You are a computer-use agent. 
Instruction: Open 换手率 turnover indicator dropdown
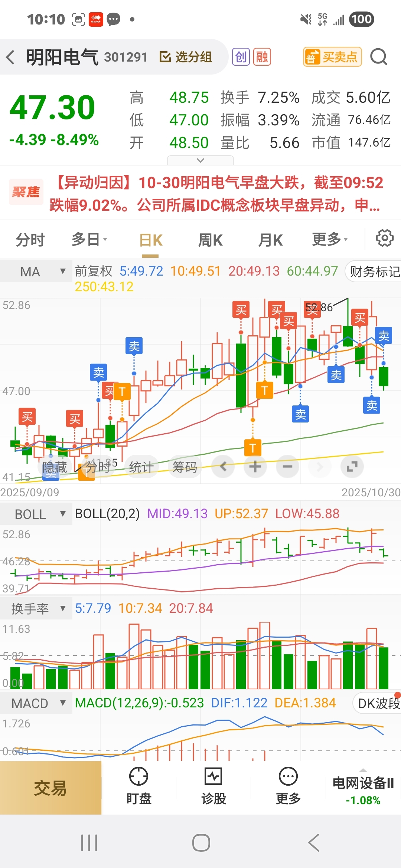[36, 609]
